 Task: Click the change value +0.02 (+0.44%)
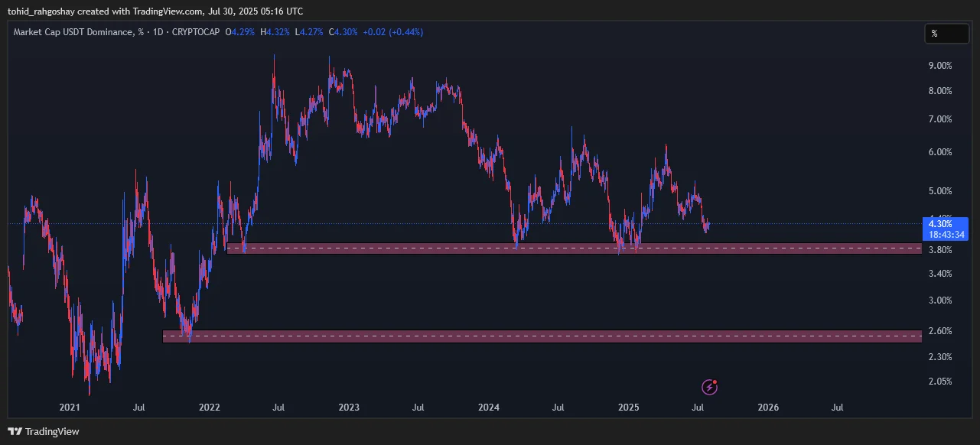pyautogui.click(x=392, y=32)
